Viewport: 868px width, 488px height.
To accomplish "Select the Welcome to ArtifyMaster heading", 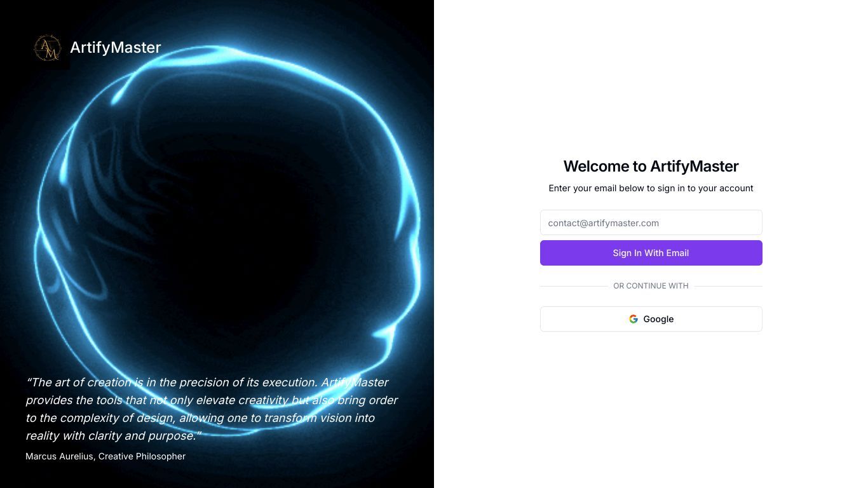I will 651,166.
